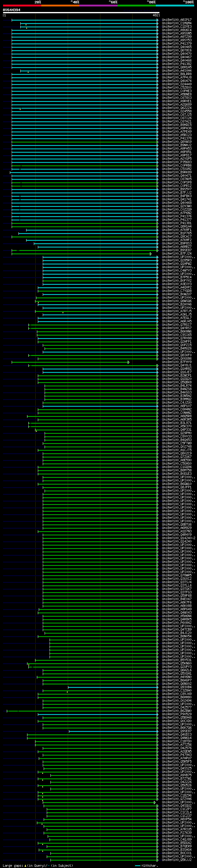
Task: Click hit UniRef100_A8MRZ7
Action: coord(176,247)
